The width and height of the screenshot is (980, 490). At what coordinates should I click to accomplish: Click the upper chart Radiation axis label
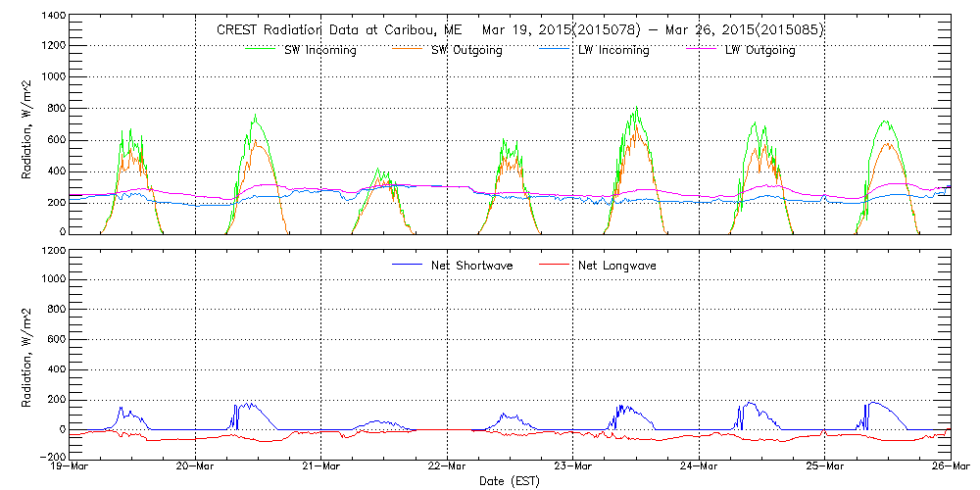pyautogui.click(x=27, y=124)
